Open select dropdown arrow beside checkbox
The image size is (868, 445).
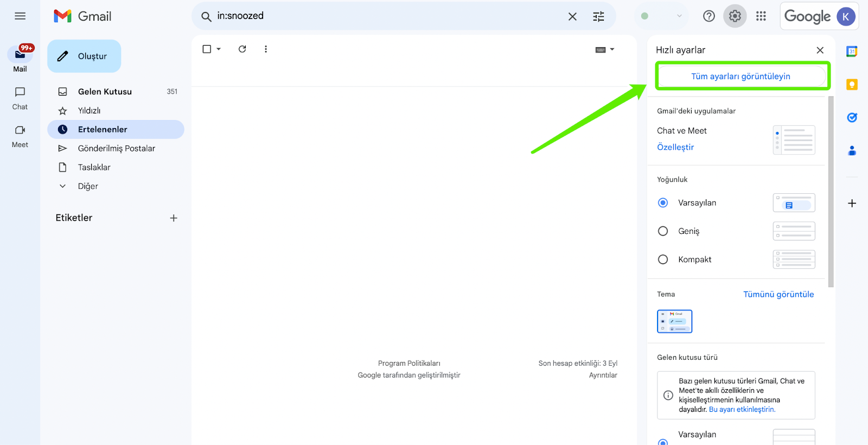coord(219,49)
